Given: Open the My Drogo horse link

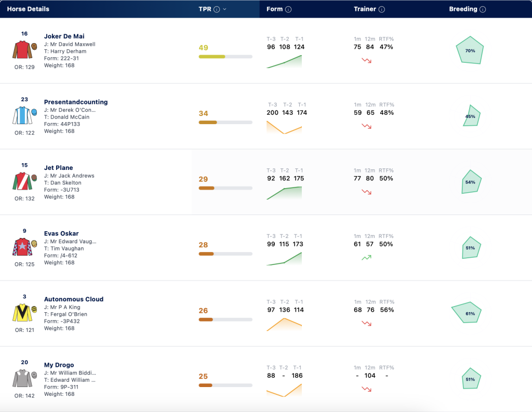Looking at the screenshot, I should click(x=59, y=365).
